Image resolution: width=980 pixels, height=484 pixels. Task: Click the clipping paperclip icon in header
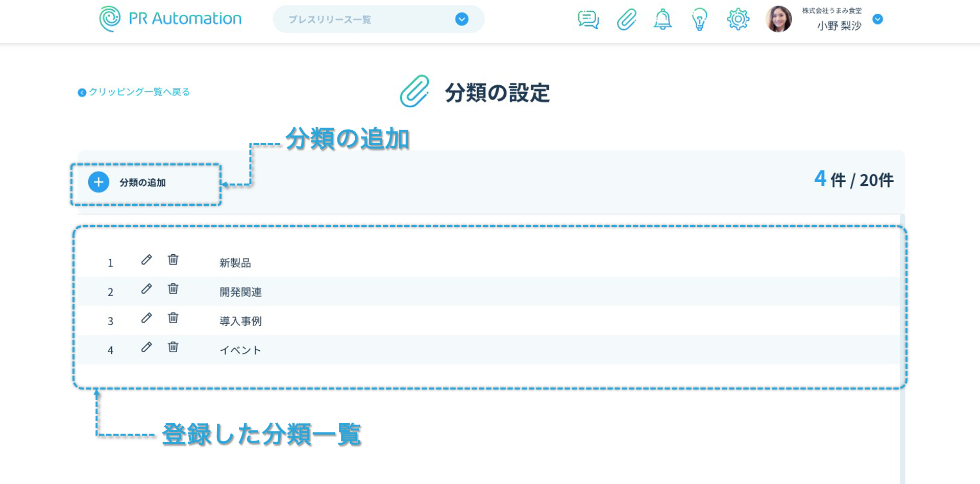[x=626, y=20]
